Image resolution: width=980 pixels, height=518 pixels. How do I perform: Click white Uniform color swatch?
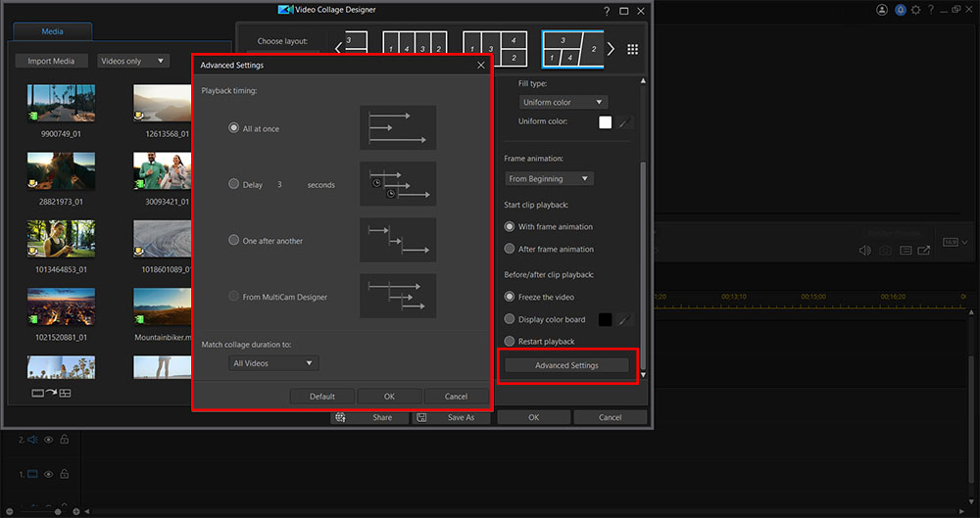[x=605, y=122]
